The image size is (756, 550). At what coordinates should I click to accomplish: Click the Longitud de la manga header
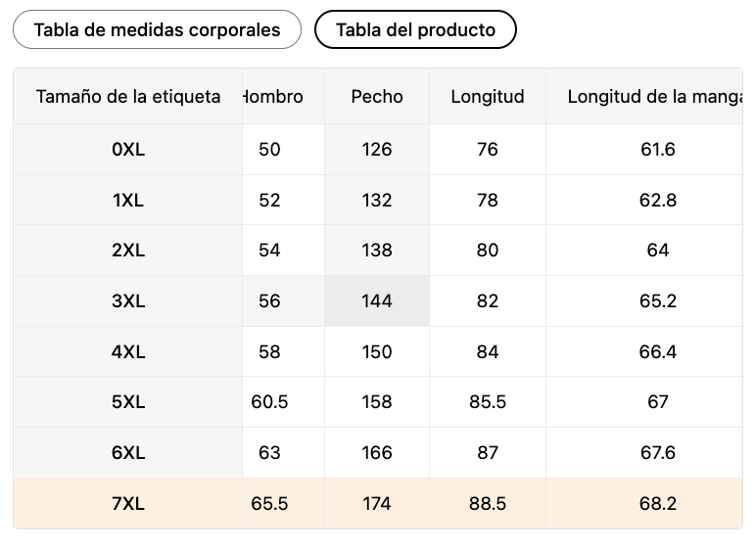[652, 97]
